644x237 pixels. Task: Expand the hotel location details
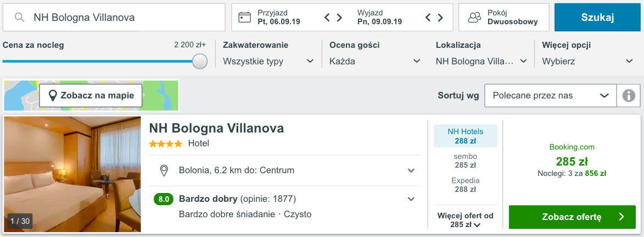pos(411,170)
